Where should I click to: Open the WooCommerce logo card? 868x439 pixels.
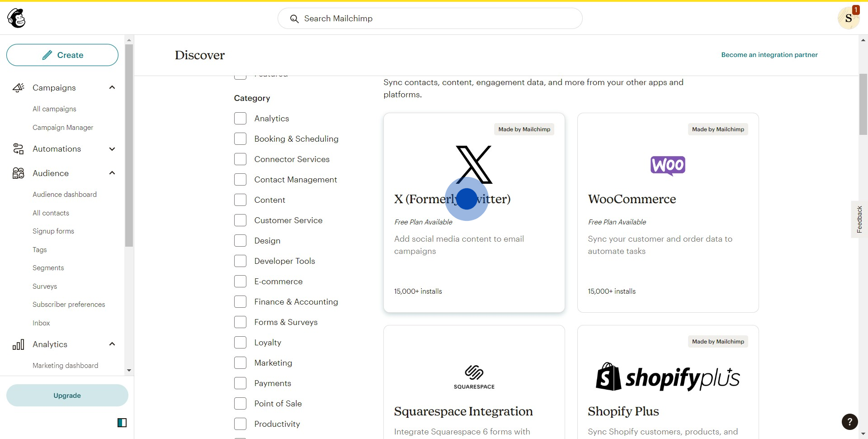667,166
